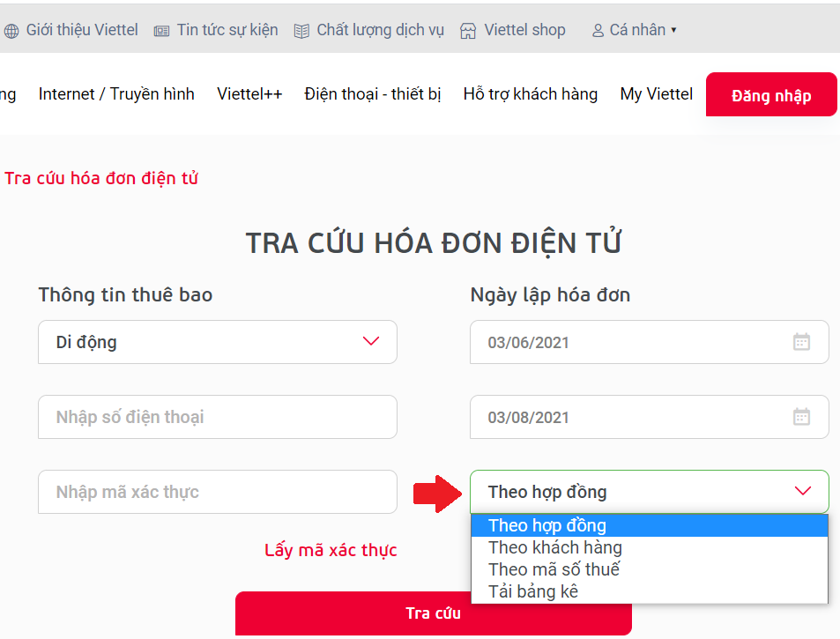Open the calendar picker for date 03/08/2021
This screenshot has height=639, width=840.
pos(801,417)
